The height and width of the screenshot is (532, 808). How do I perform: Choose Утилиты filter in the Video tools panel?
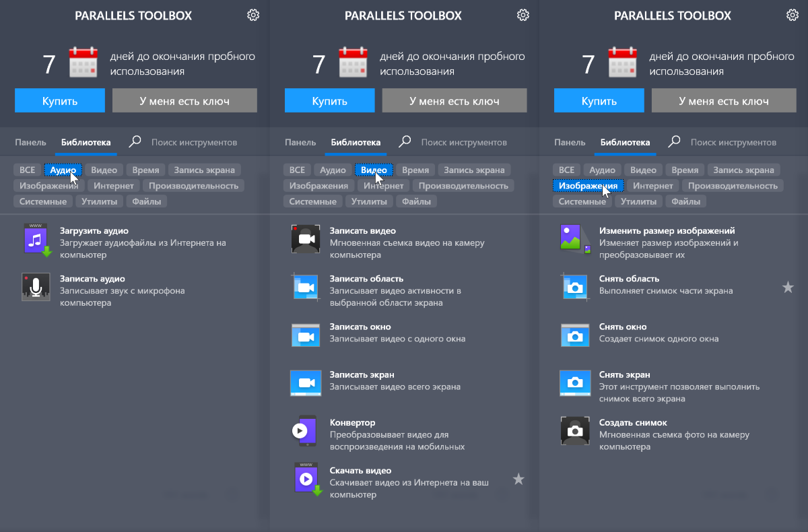pyautogui.click(x=370, y=201)
